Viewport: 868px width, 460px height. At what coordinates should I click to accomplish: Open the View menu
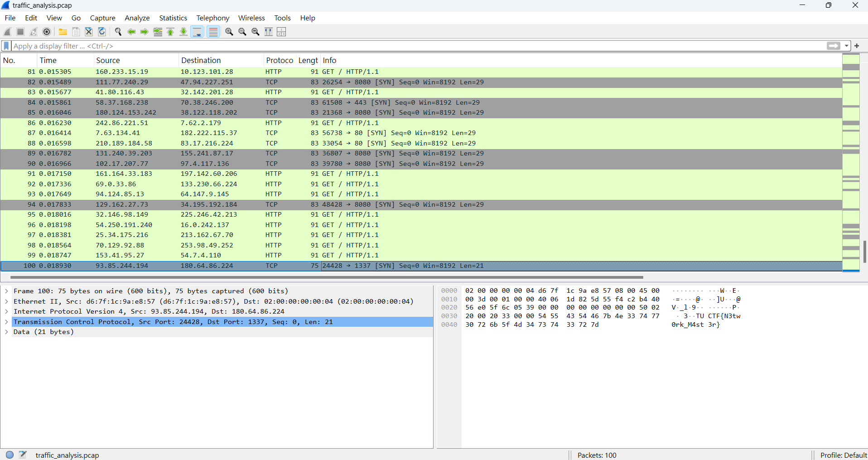click(x=54, y=18)
